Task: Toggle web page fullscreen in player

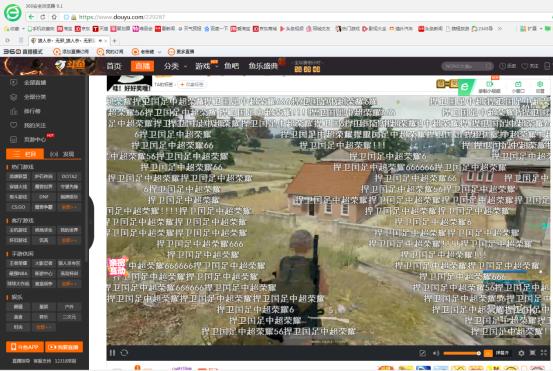Action: coord(533,353)
